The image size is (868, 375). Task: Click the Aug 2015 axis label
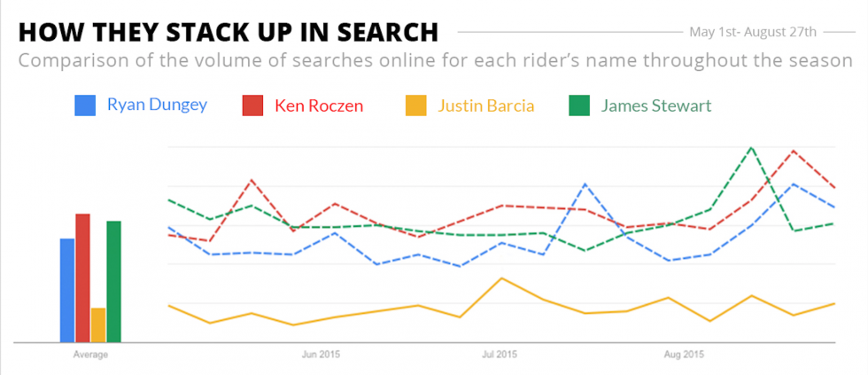(x=683, y=355)
